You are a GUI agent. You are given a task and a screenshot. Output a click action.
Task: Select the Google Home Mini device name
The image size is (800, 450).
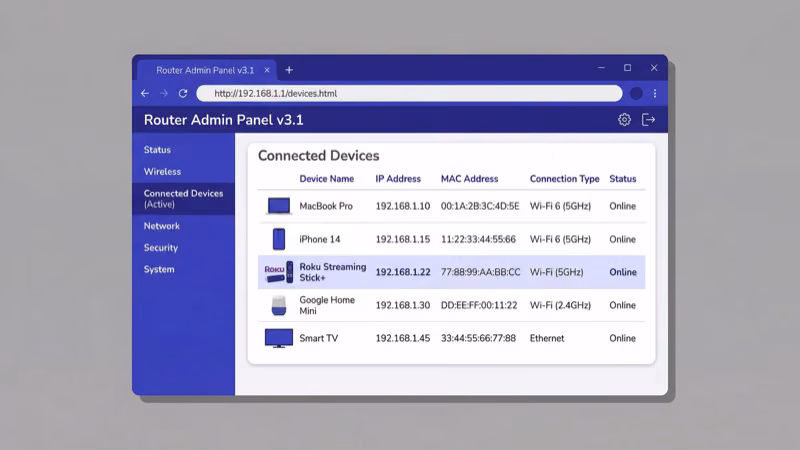click(327, 305)
